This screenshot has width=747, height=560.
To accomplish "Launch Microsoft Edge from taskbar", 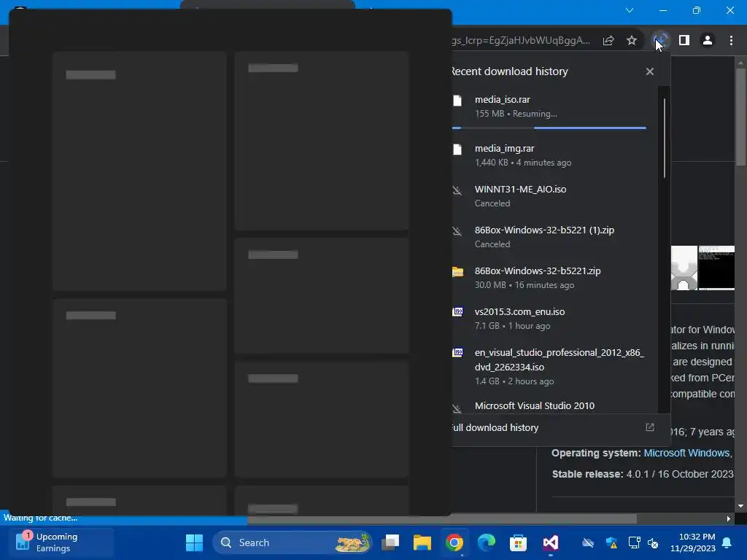I will pos(487,542).
